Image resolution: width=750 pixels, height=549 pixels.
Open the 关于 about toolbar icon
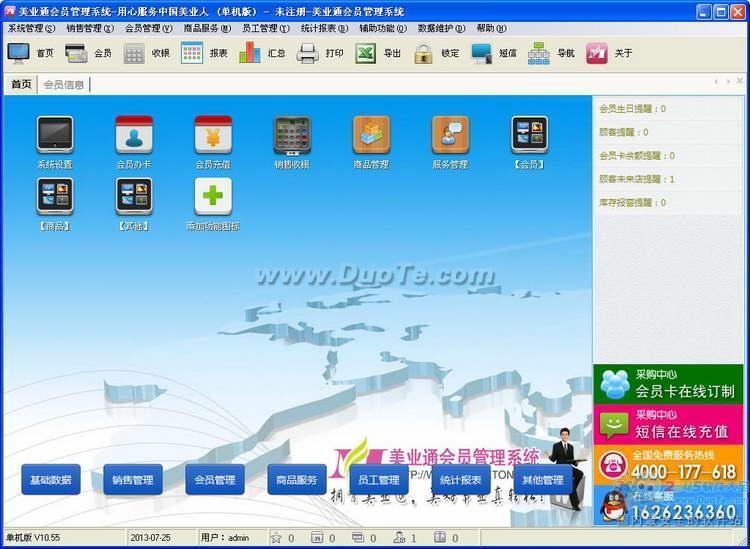[x=596, y=53]
